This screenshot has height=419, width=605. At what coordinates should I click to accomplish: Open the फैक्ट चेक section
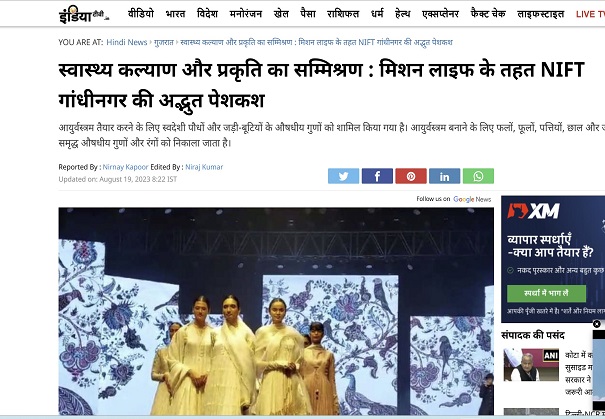click(488, 14)
